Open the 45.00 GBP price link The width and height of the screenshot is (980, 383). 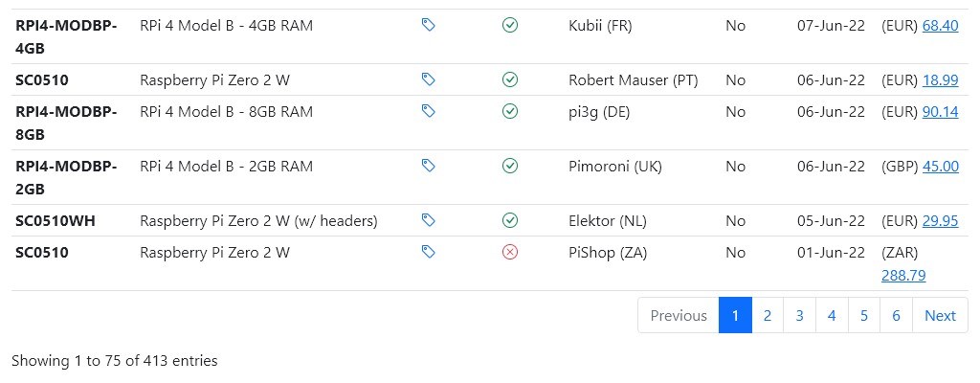tap(940, 167)
